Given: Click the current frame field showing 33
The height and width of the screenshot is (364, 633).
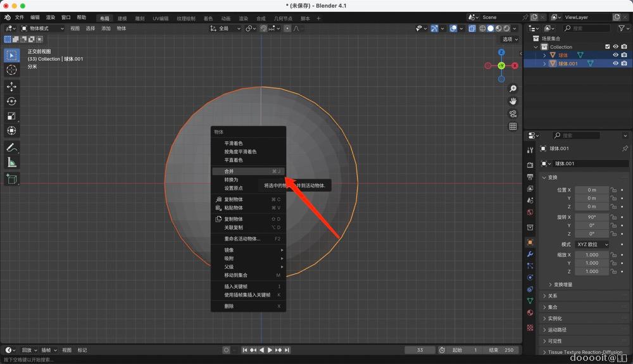Looking at the screenshot, I should coord(420,350).
